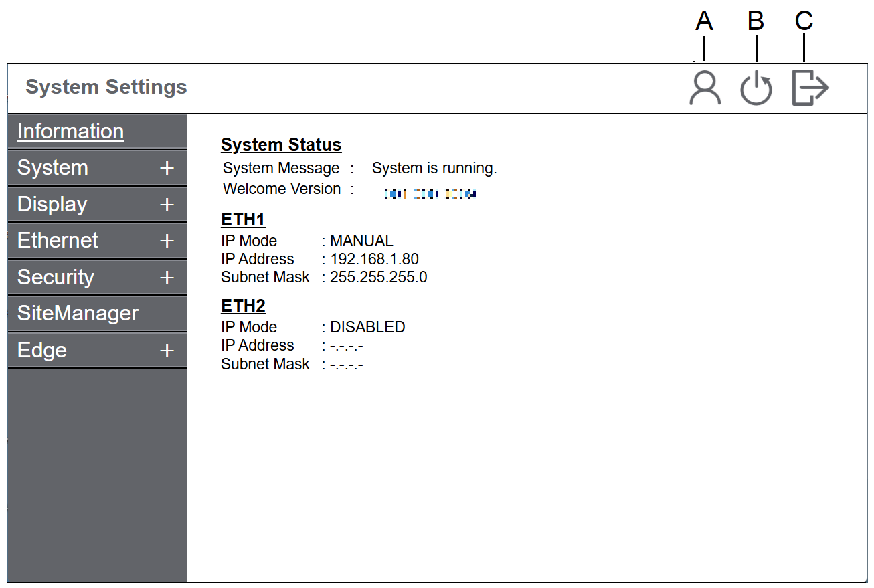Log out using the exit icon
The height and width of the screenshot is (588, 874).
pyautogui.click(x=810, y=88)
